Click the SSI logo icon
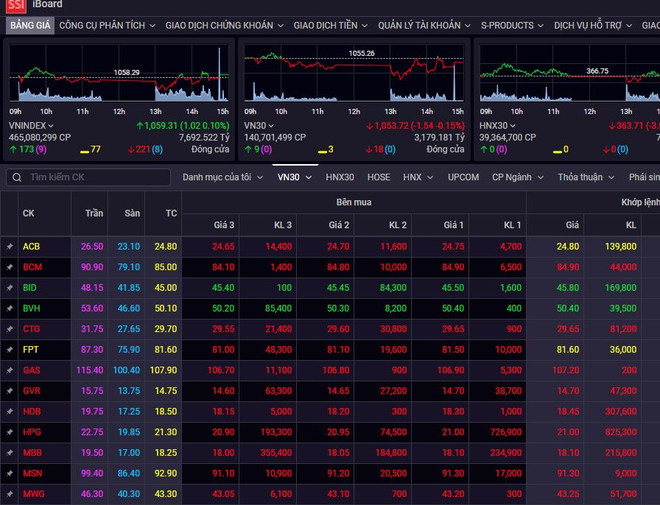Viewport: 660px width, 505px height. coord(14,5)
